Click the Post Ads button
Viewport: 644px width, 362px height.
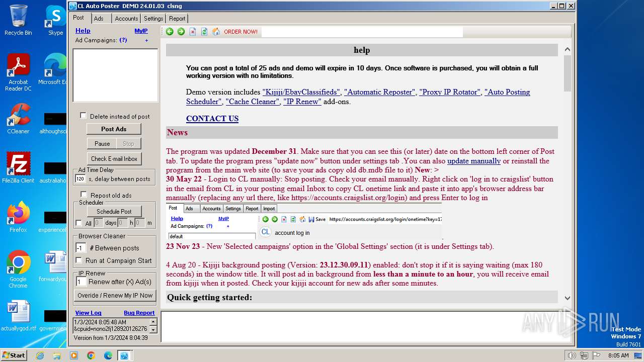click(114, 129)
